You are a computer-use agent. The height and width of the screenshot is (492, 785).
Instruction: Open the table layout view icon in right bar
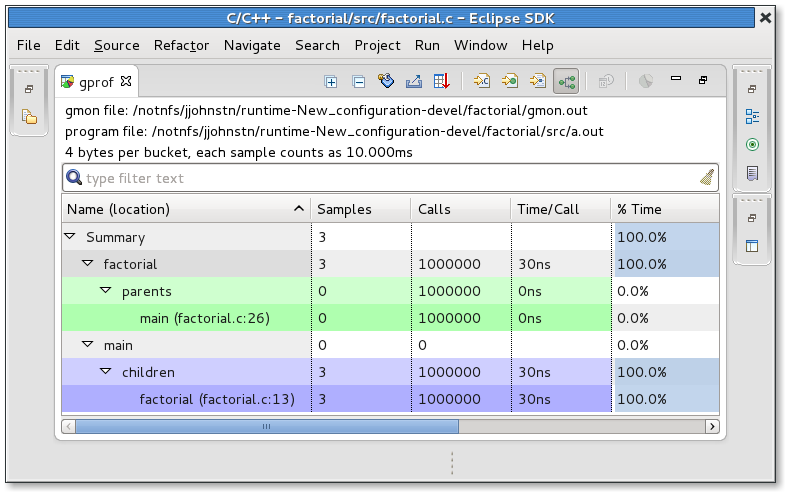click(x=752, y=246)
